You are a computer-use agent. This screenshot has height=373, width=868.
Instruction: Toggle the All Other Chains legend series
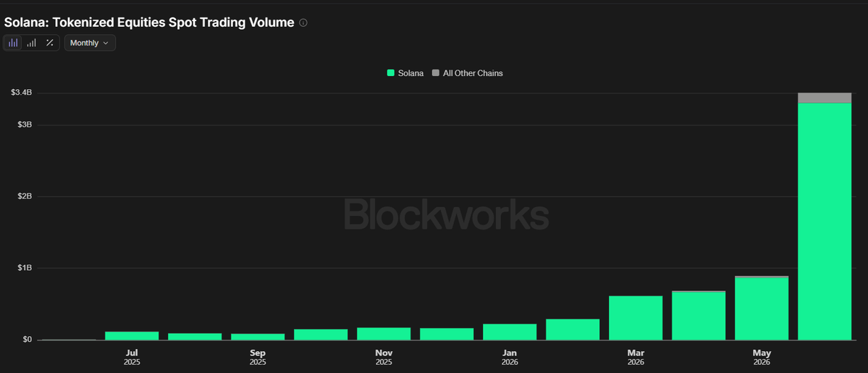tap(467, 72)
